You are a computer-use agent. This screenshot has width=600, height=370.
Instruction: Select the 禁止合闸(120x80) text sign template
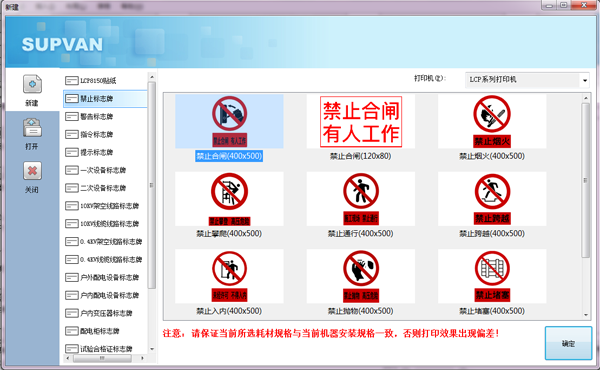[x=361, y=121]
